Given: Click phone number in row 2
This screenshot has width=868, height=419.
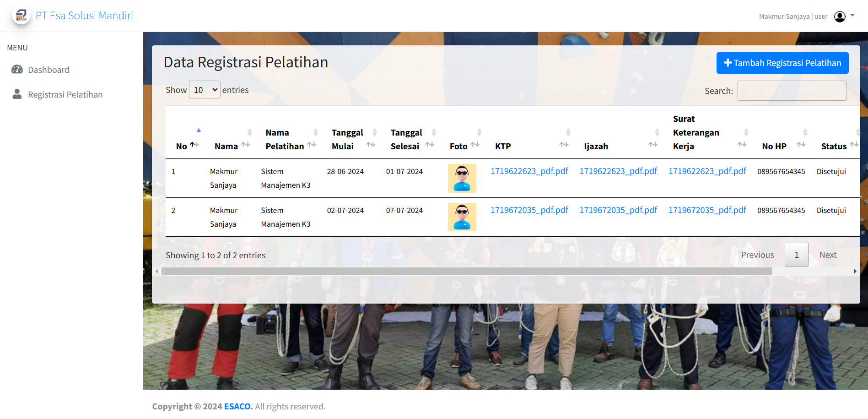Looking at the screenshot, I should (x=781, y=210).
